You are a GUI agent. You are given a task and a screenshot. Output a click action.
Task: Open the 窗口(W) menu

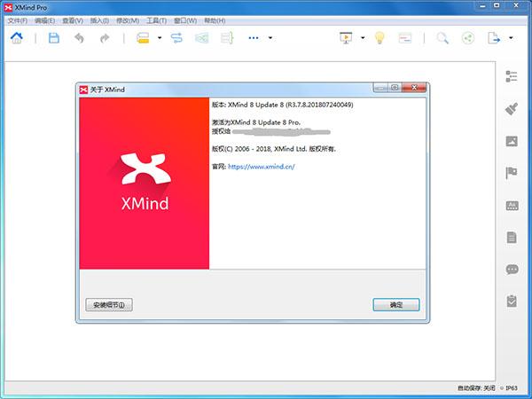pyautogui.click(x=185, y=20)
